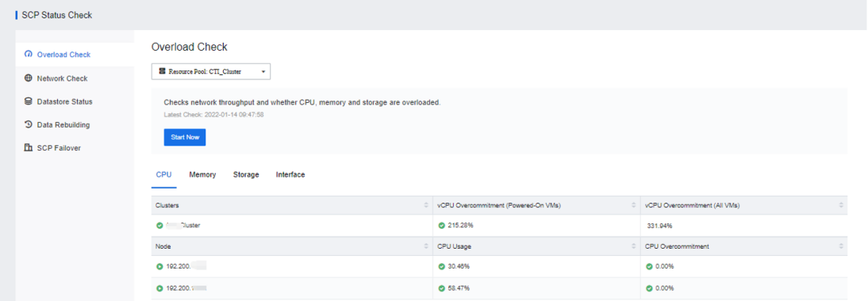The width and height of the screenshot is (868, 301).
Task: Sort vCPU Overcommitment (All VMs) column
Action: tap(842, 205)
